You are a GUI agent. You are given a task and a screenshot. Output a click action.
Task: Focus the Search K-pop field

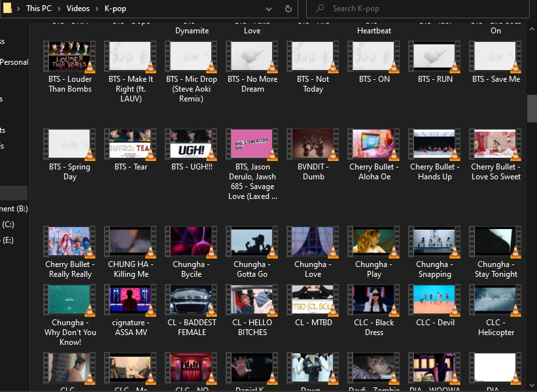[x=418, y=9]
